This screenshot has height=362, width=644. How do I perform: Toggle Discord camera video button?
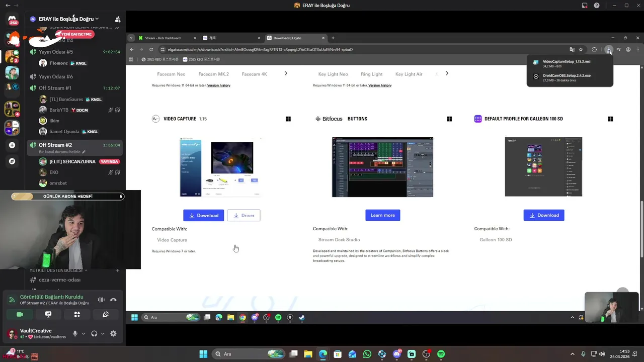point(20,314)
